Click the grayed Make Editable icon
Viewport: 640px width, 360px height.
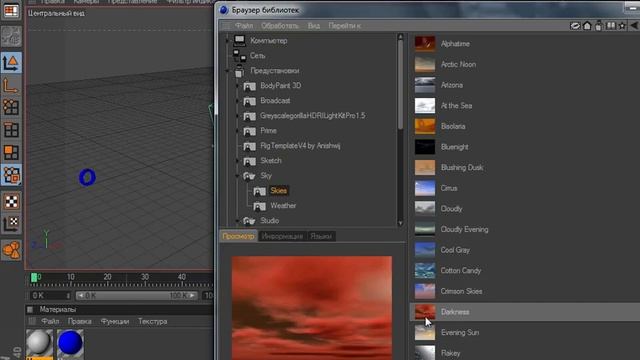(11, 37)
